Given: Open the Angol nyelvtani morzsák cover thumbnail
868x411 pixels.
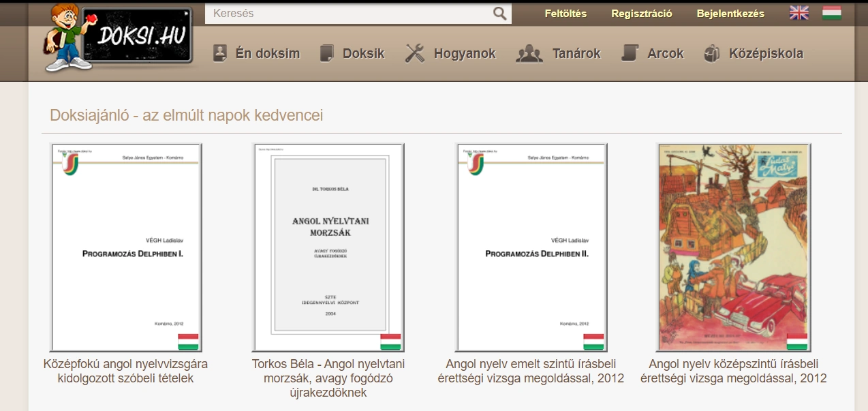Looking at the screenshot, I should [328, 247].
